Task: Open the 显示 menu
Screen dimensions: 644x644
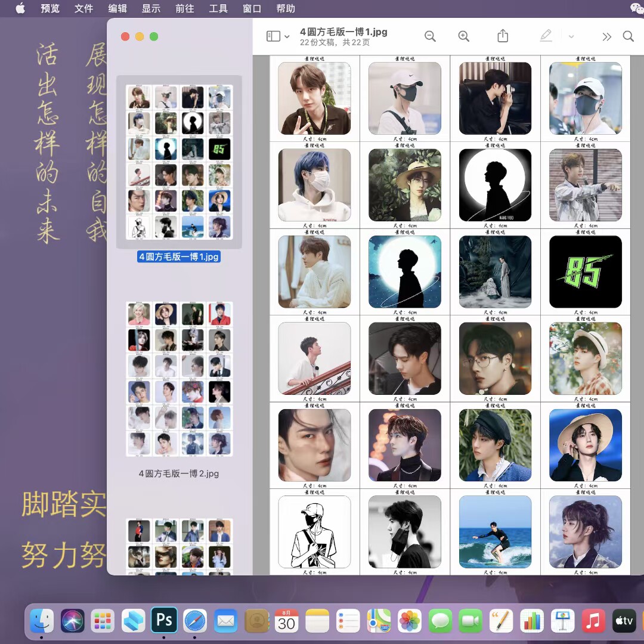Action: 151,8
